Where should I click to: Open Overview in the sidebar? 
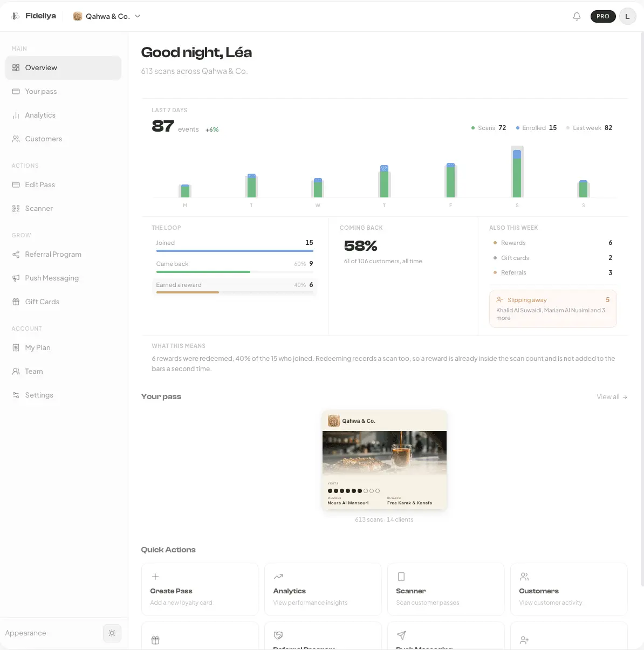[63, 67]
